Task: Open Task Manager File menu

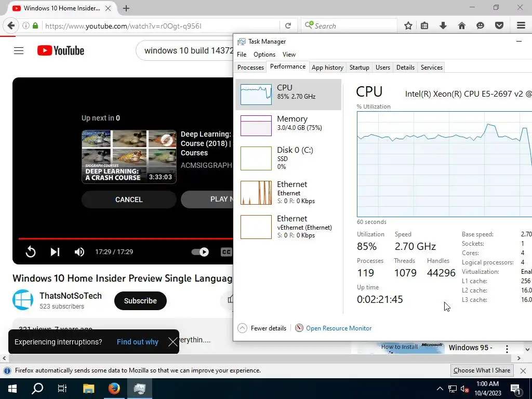Action: tap(242, 54)
